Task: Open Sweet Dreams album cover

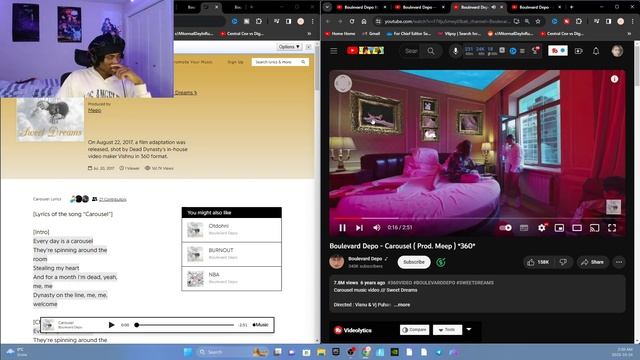Action: (50, 119)
